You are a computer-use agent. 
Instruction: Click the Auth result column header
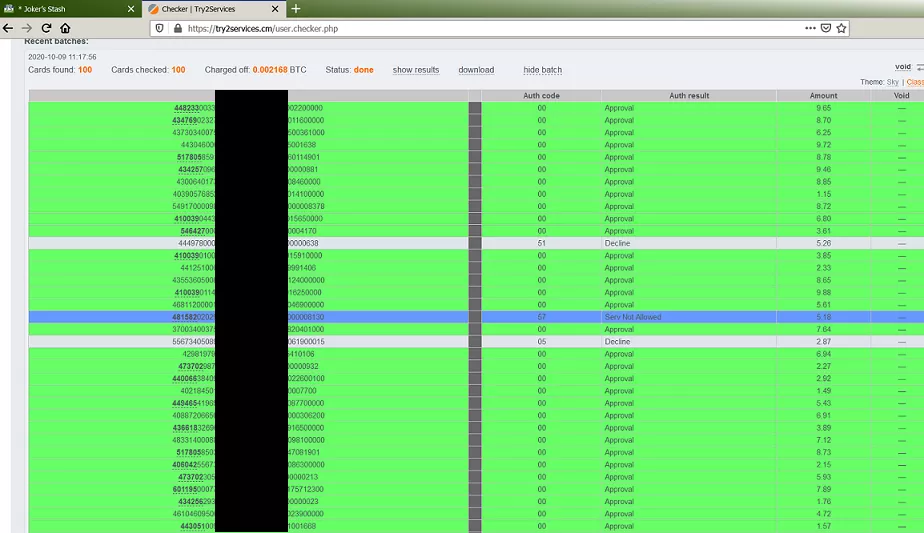[x=689, y=96]
